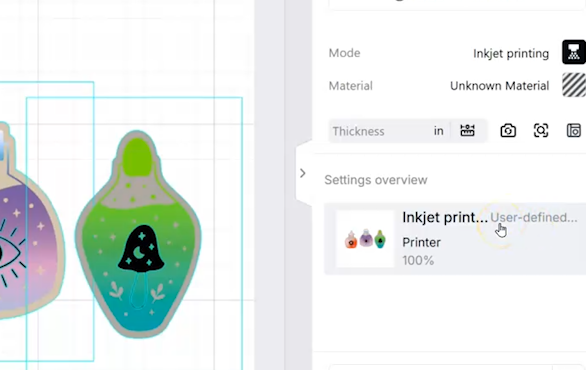Select the 'in' unit label

pyautogui.click(x=439, y=131)
